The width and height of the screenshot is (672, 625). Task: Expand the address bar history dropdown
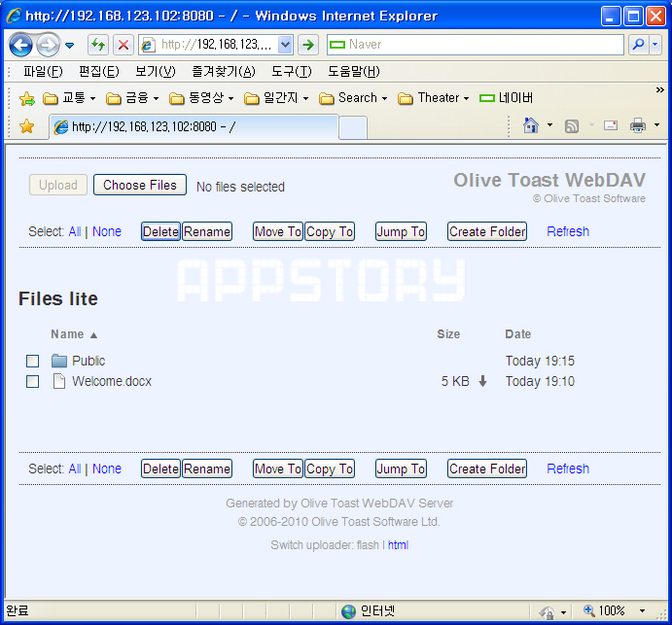click(x=285, y=45)
